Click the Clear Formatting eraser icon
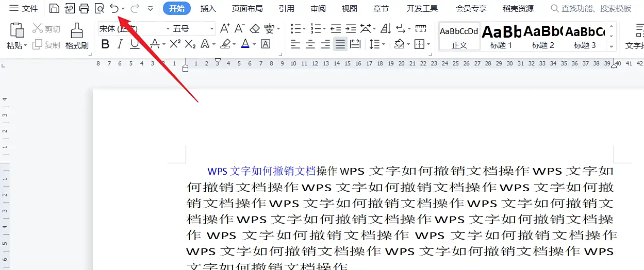Screen dimensions: 644x270 254,28
